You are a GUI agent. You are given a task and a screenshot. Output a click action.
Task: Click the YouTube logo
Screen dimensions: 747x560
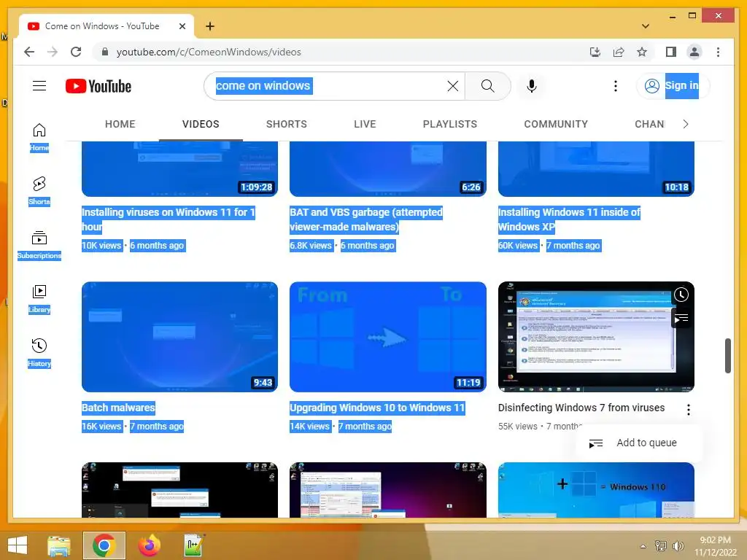pos(98,86)
